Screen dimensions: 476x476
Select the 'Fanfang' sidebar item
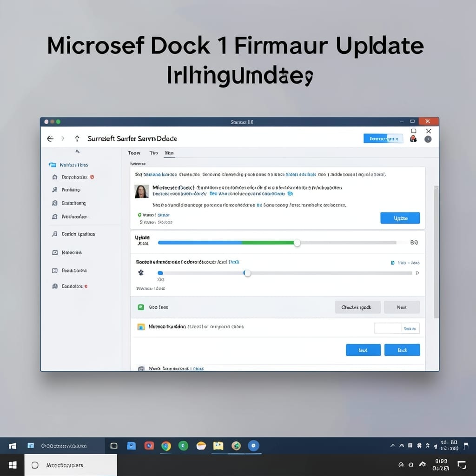coord(66,190)
